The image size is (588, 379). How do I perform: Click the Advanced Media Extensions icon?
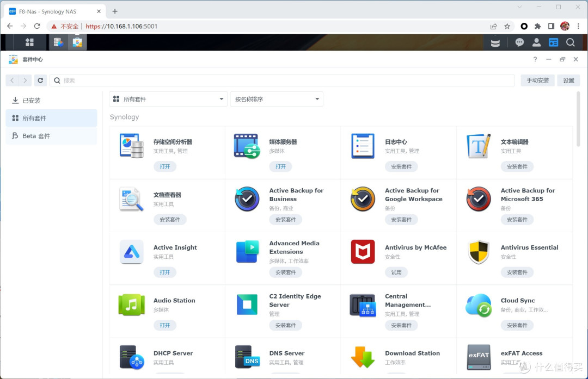click(248, 252)
